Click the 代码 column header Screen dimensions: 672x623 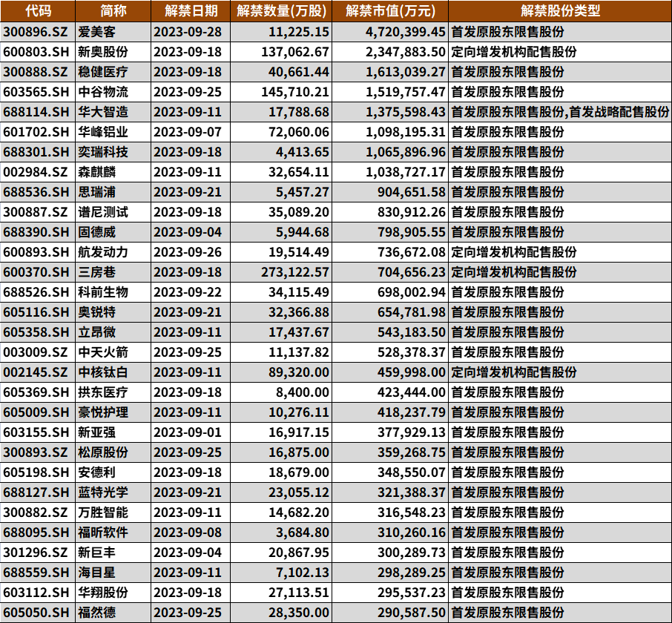[38, 10]
